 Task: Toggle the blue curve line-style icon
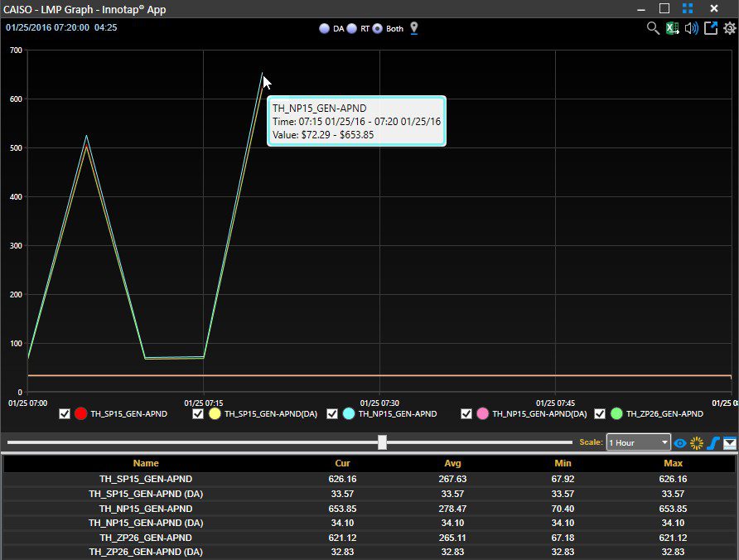[713, 443]
